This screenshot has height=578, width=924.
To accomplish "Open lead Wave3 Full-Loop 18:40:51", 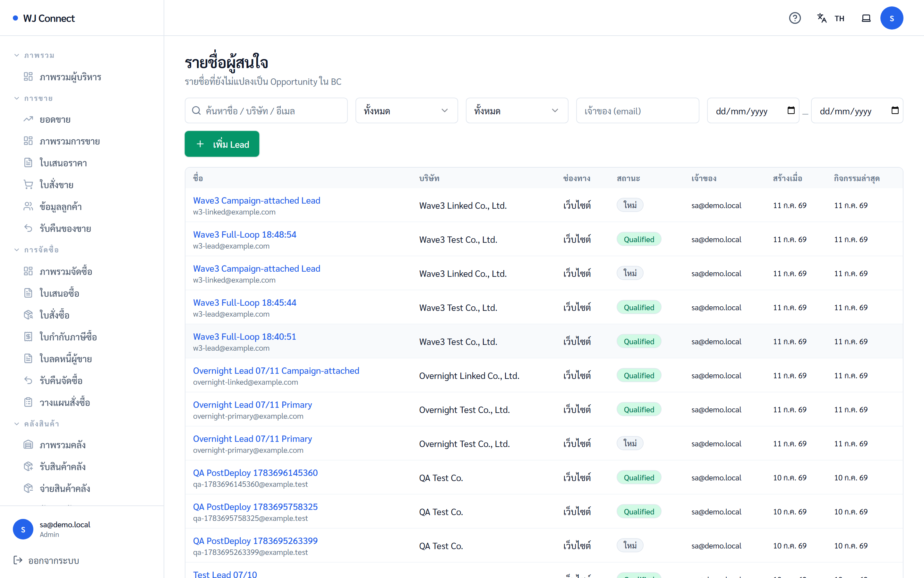I will (244, 337).
